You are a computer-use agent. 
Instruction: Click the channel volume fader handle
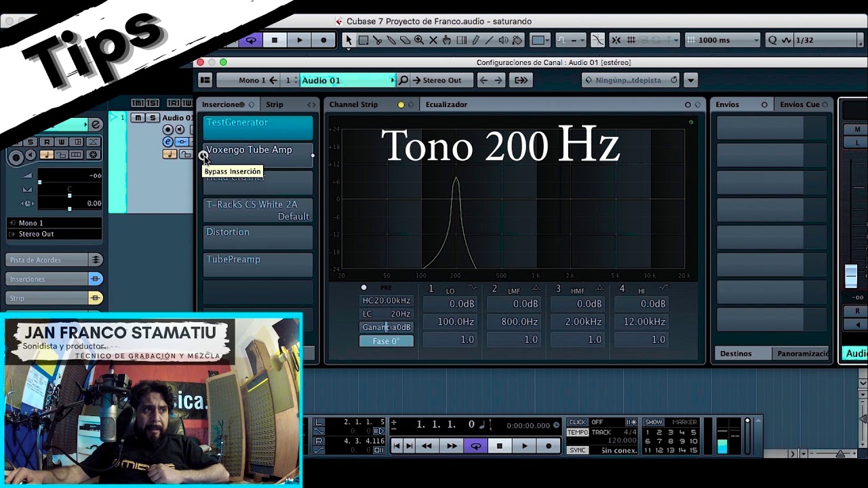[851, 276]
